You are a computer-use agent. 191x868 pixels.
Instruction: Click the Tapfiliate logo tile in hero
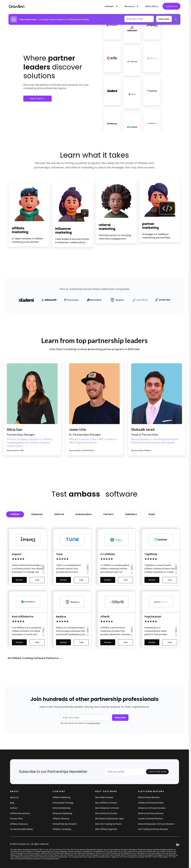152,91
